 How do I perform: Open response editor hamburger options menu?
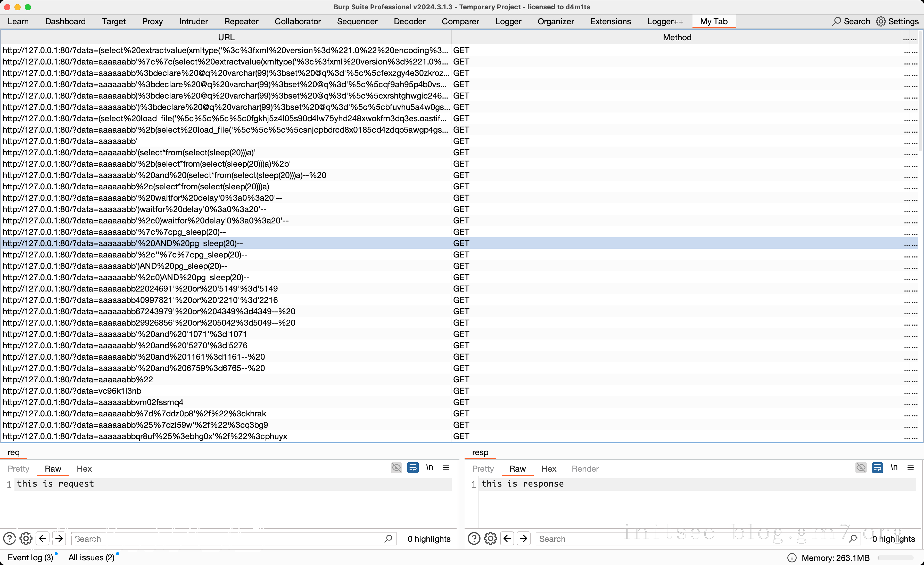[911, 468]
